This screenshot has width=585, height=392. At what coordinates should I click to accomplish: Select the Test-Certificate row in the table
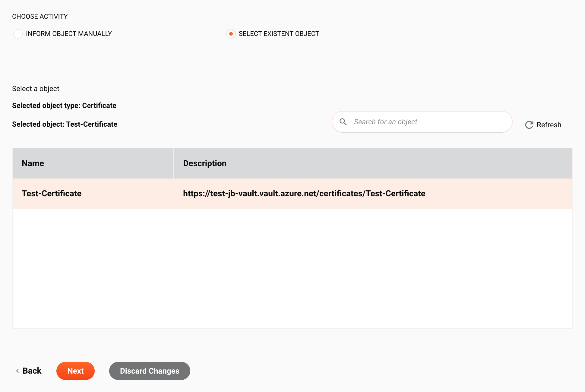point(292,193)
